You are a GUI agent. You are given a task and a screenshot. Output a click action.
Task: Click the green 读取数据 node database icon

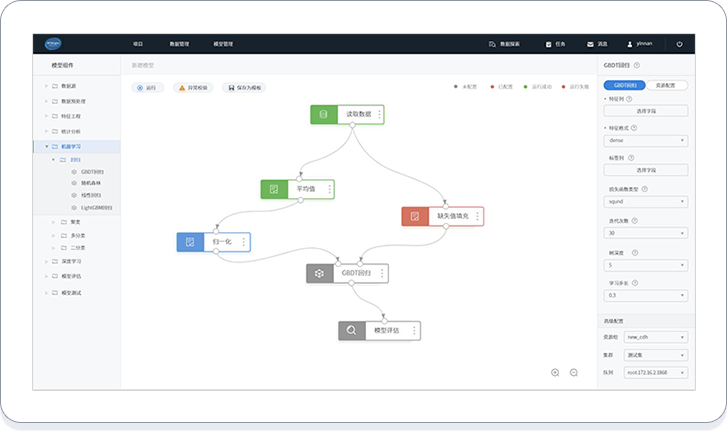pyautogui.click(x=322, y=114)
